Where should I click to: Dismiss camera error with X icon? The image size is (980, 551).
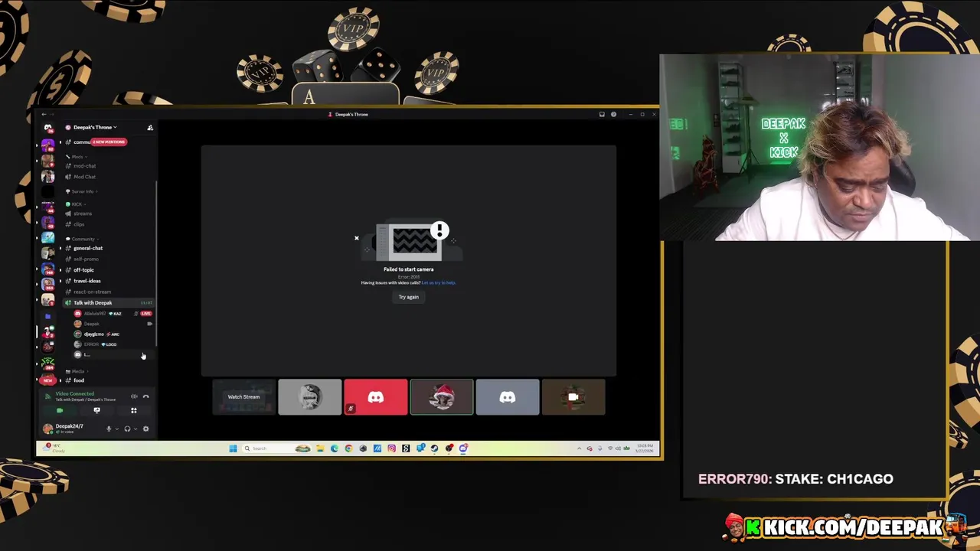tap(356, 238)
